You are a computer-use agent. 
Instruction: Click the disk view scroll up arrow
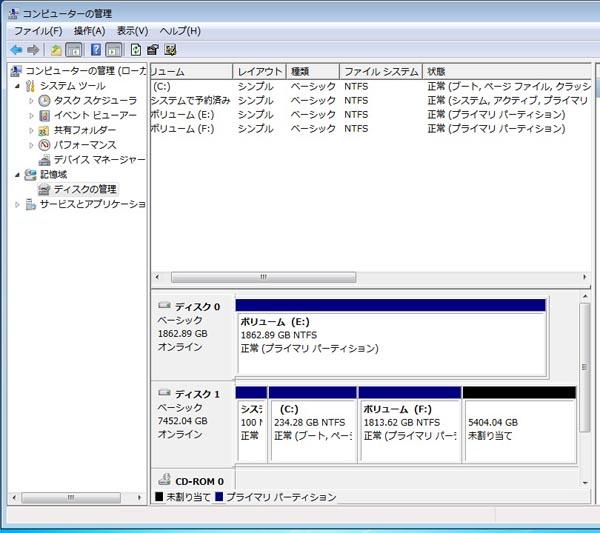(x=585, y=296)
